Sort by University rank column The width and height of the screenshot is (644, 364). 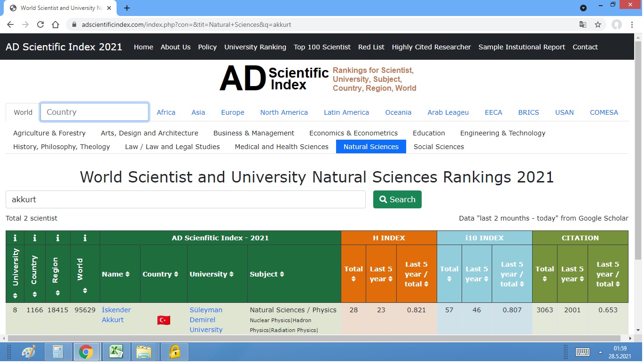point(15,296)
